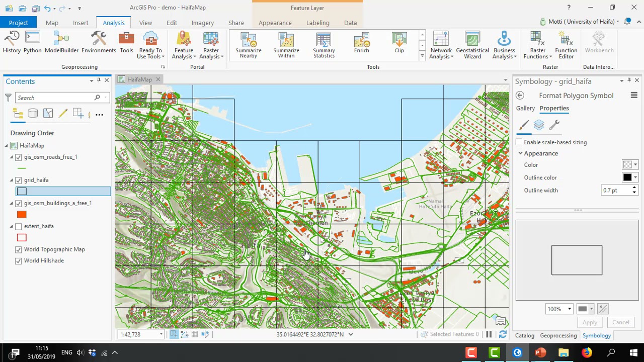Viewport: 644px width, 362px height.
Task: List contents by drawing order
Action: (x=18, y=114)
